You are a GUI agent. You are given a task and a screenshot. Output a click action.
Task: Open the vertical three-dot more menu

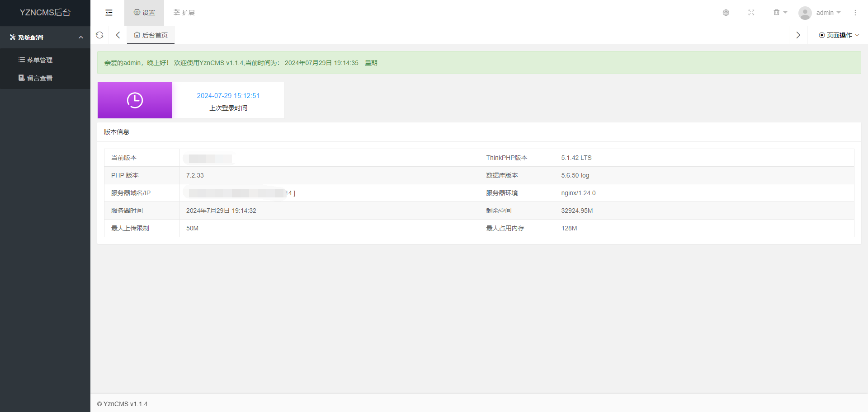(855, 13)
